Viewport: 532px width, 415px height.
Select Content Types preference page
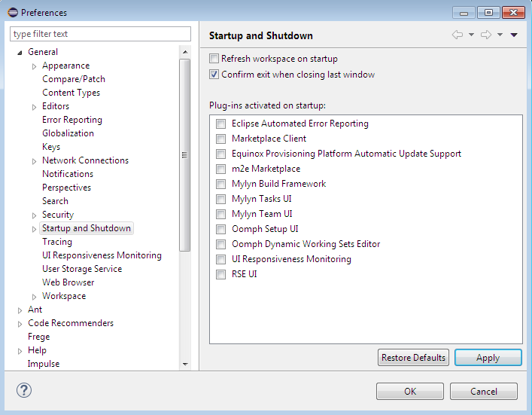click(x=71, y=93)
